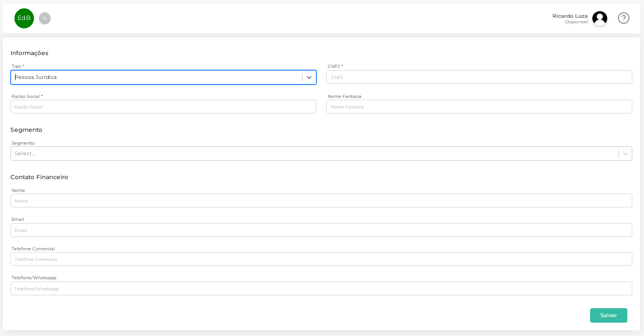
Task: Click the Telefone/Whatsapp input field
Action: click(x=321, y=289)
